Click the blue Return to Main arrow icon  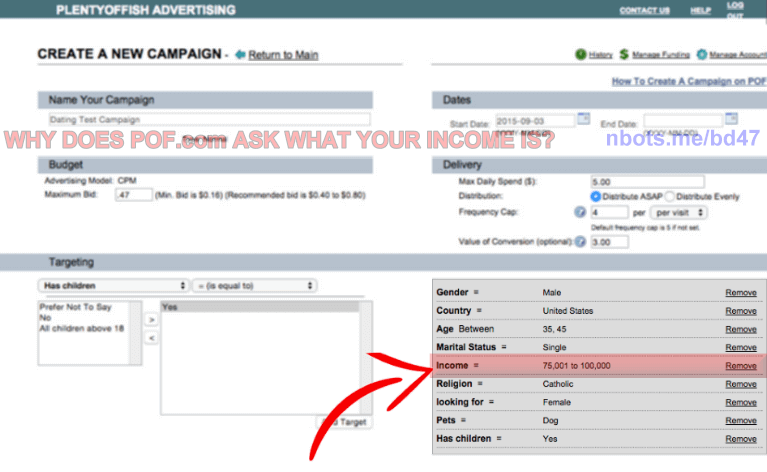coord(240,54)
